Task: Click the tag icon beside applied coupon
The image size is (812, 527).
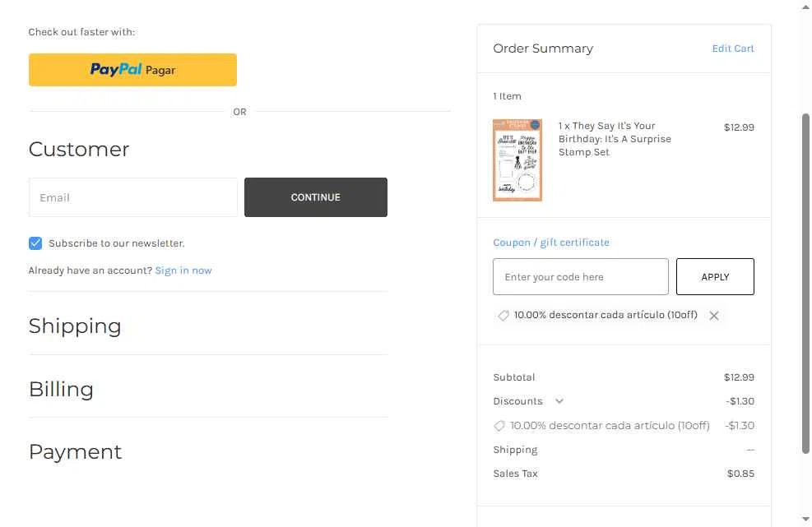Action: pos(503,315)
